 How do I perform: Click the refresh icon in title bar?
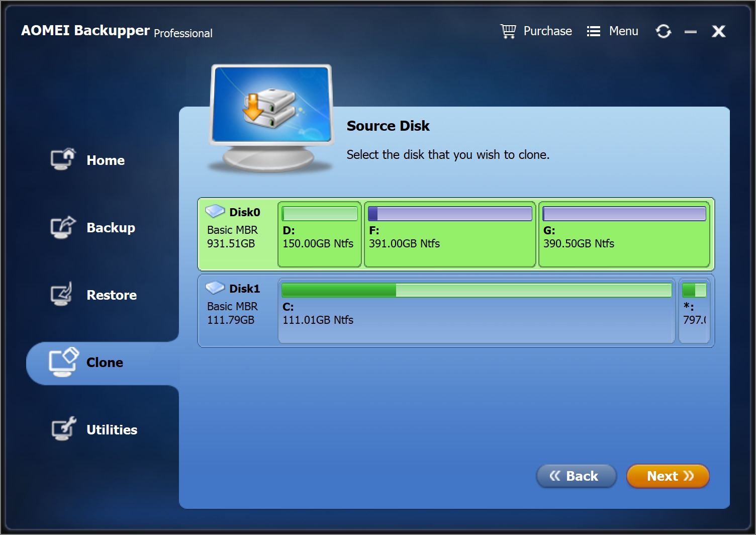pyautogui.click(x=663, y=31)
